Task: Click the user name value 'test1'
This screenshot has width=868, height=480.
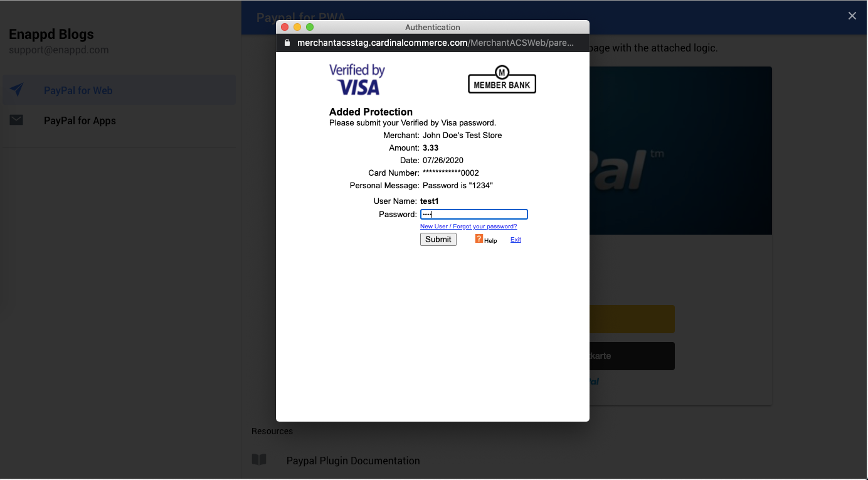Action: (x=430, y=201)
